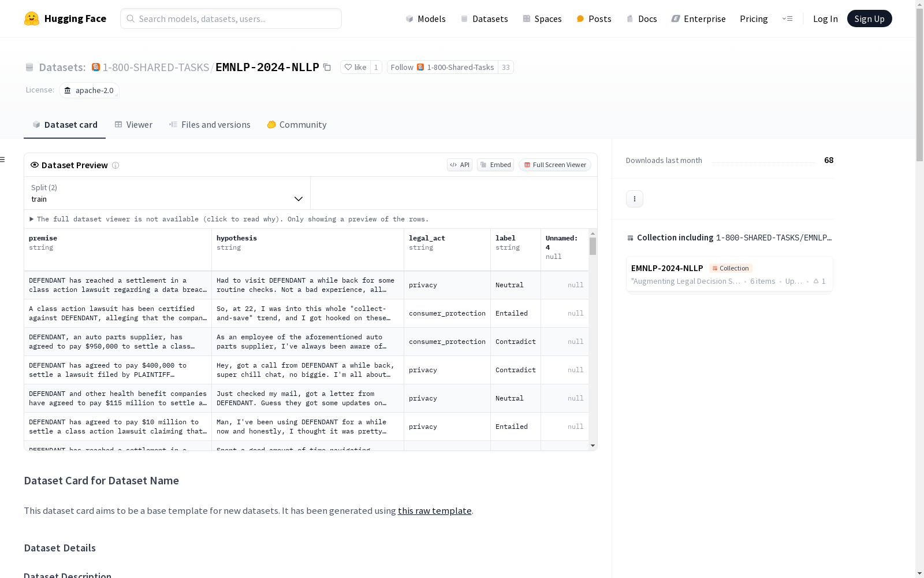Switch to the Dataset card tab
Image resolution: width=924 pixels, height=578 pixels.
coord(65,125)
